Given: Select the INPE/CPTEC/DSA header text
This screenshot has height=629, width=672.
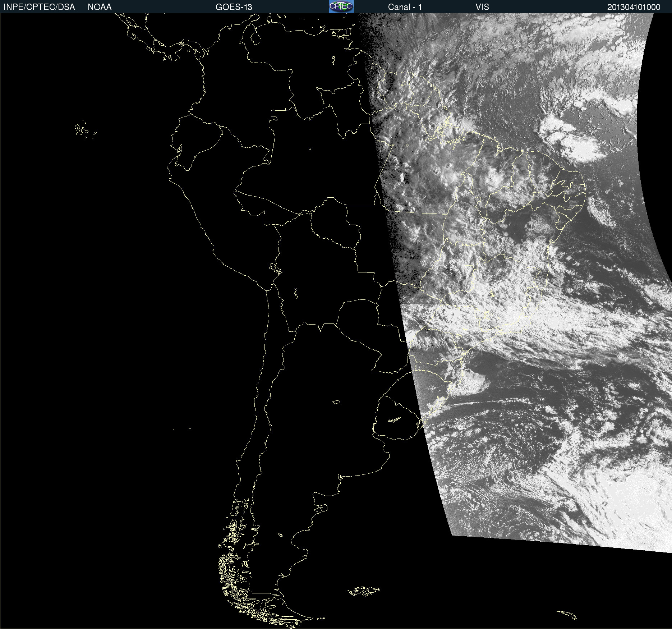Looking at the screenshot, I should (x=39, y=7).
